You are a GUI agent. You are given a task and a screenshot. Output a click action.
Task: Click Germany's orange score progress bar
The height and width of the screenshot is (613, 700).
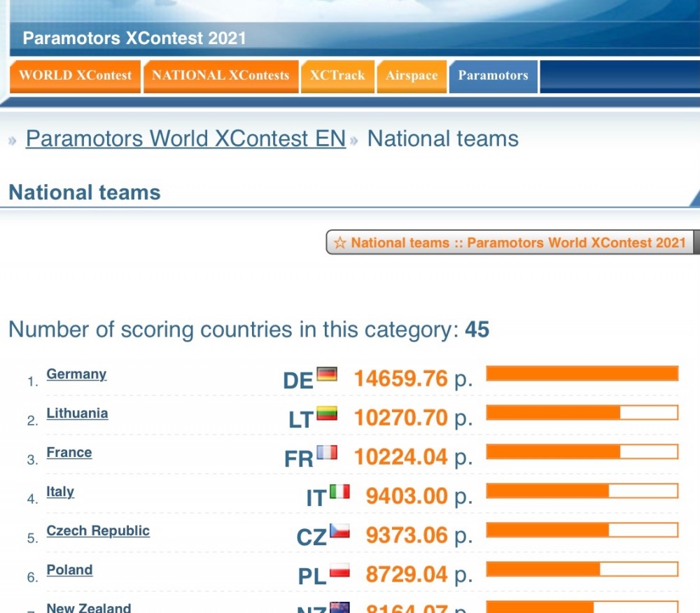(x=582, y=374)
